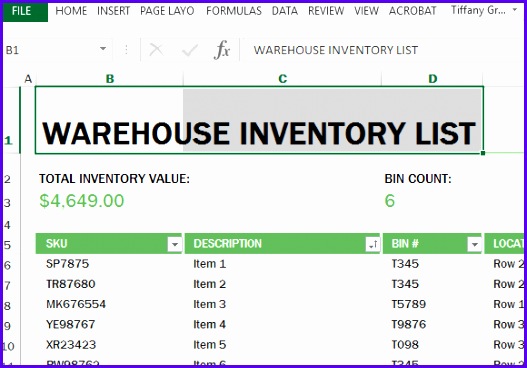The width and height of the screenshot is (527, 368).
Task: Select row 5 header
Action: point(10,245)
